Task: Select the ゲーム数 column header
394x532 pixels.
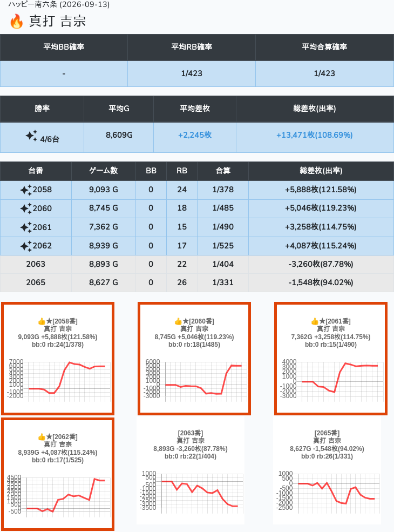Action: tap(104, 171)
